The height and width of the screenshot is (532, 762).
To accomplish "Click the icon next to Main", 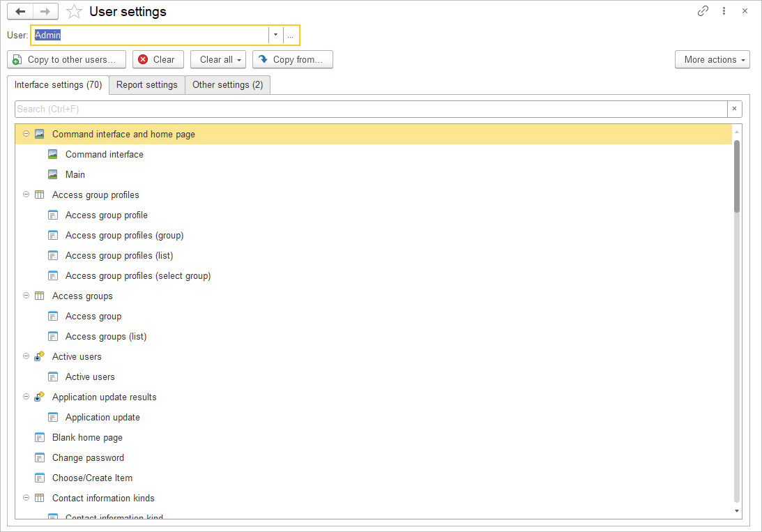I will point(53,174).
